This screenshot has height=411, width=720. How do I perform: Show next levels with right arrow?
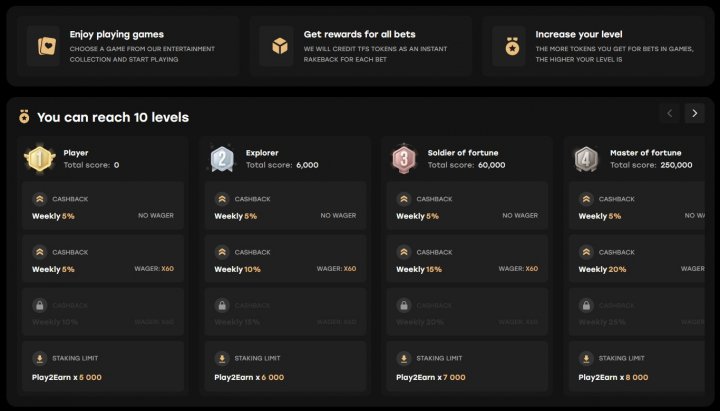point(695,113)
